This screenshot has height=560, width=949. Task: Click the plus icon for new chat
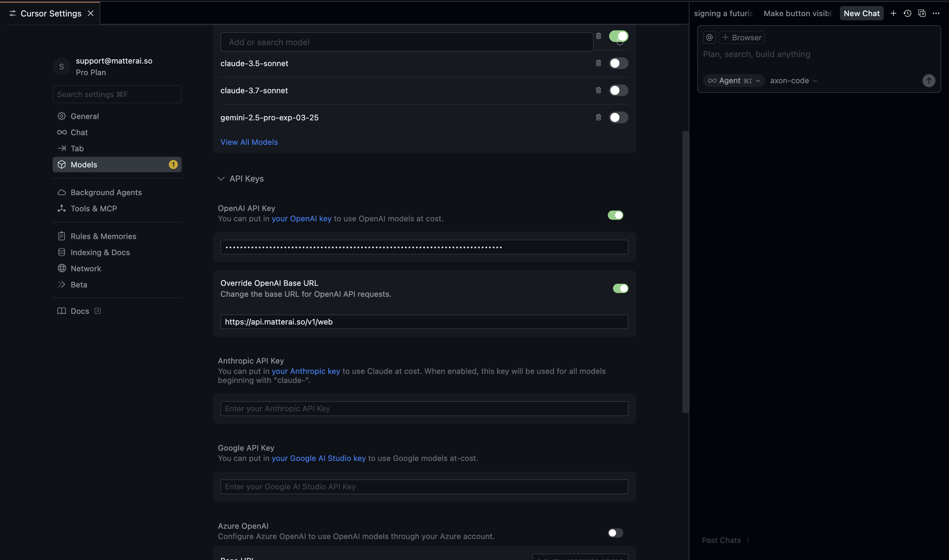pos(893,13)
